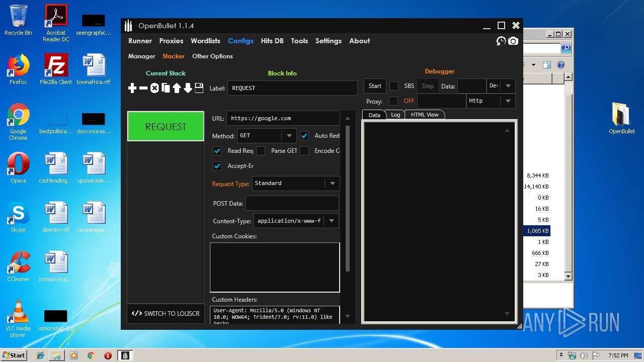Duplicate the selected block with copy icon
This screenshot has height=362, width=644.
(166, 88)
